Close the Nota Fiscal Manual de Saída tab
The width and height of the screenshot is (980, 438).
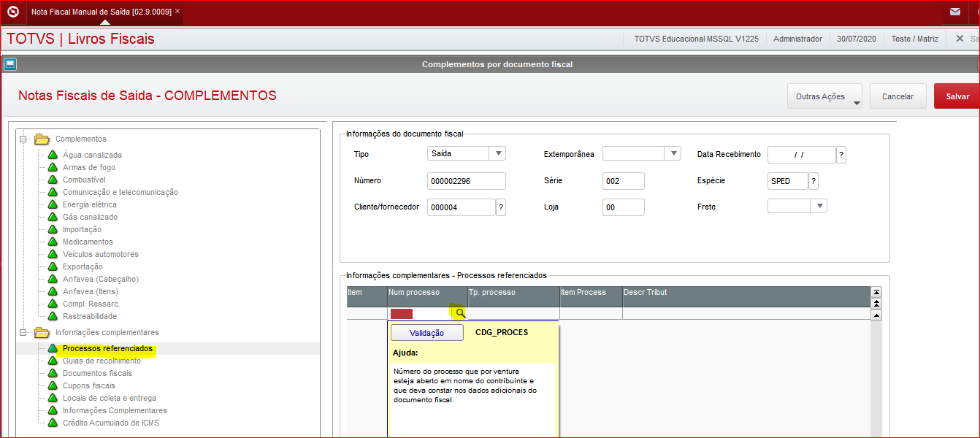[x=177, y=11]
